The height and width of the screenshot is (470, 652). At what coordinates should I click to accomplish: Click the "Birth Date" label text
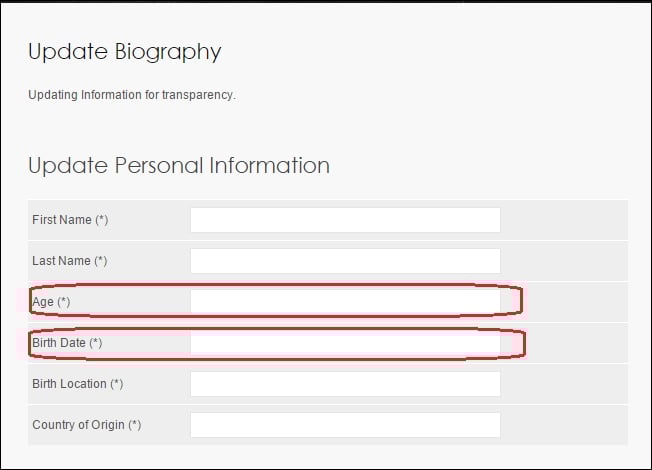(58, 343)
